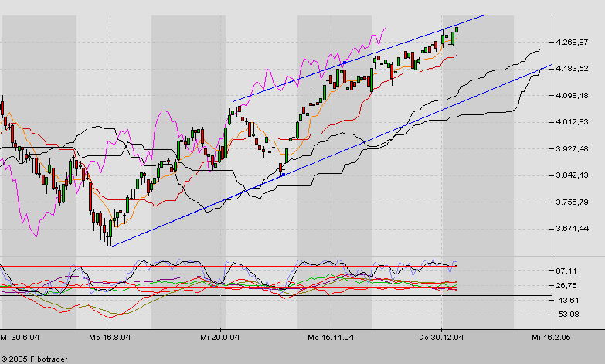
Task: Click the 3.842,13 price axis label
Action: (573, 175)
